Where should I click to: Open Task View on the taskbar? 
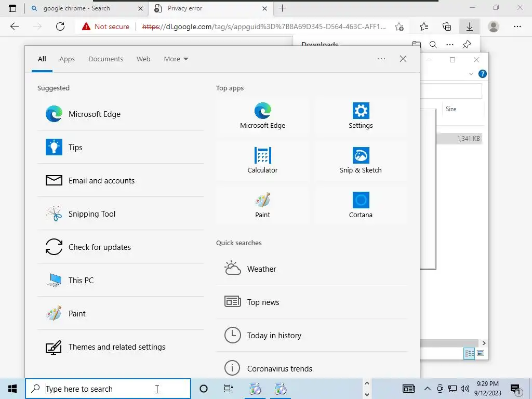click(x=229, y=389)
